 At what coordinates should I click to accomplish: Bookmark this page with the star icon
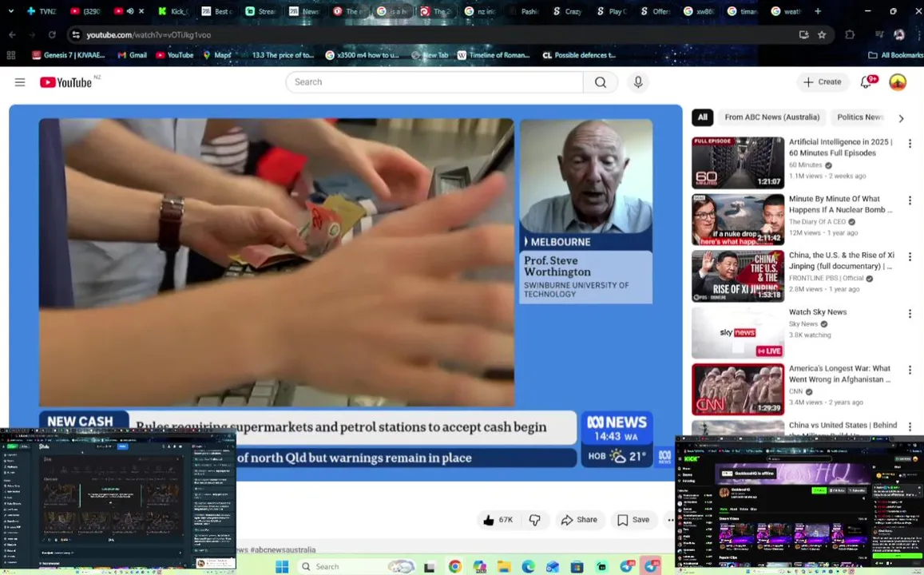[x=822, y=35]
